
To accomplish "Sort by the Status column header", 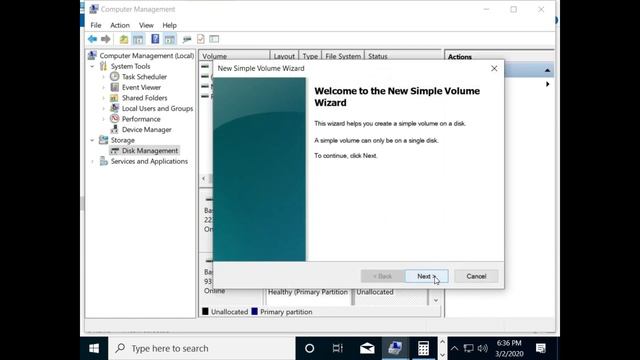I will [x=403, y=56].
